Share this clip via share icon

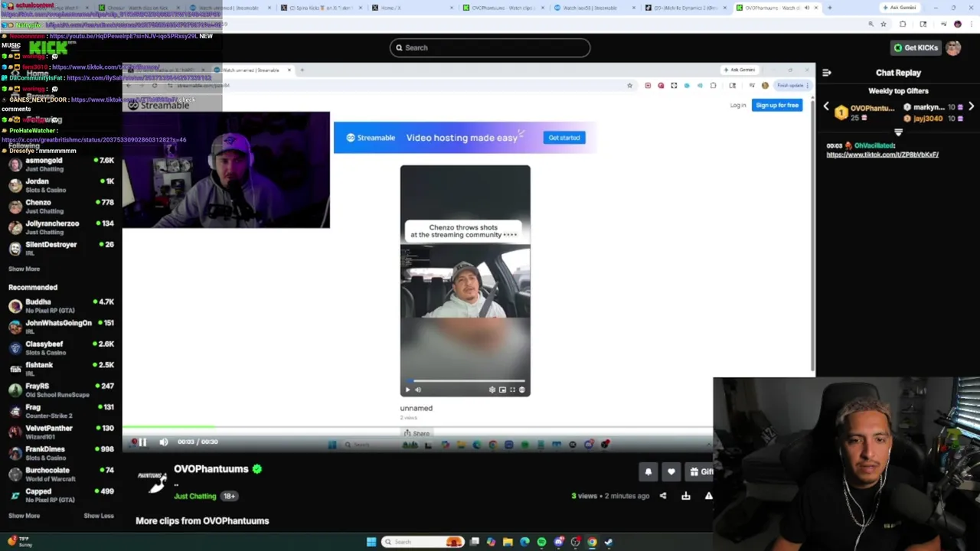(663, 496)
